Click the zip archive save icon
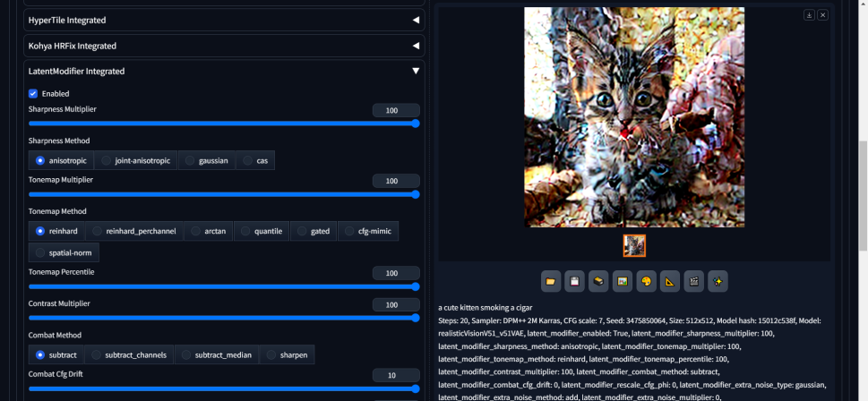This screenshot has width=868, height=401. tap(598, 282)
